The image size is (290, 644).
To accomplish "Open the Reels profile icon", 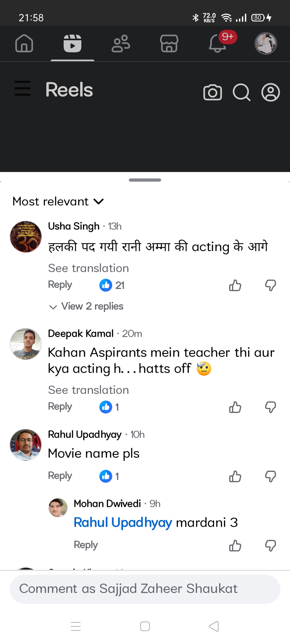I will (x=270, y=93).
